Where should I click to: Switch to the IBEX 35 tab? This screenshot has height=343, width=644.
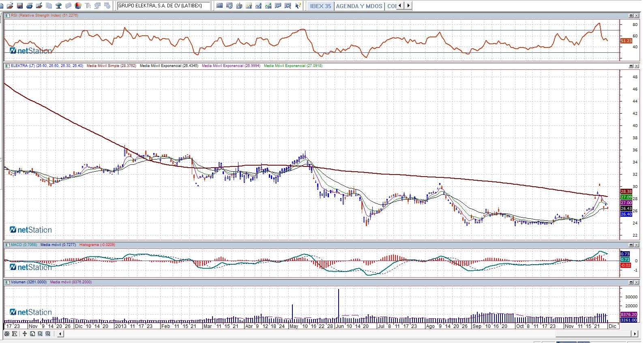tap(320, 6)
